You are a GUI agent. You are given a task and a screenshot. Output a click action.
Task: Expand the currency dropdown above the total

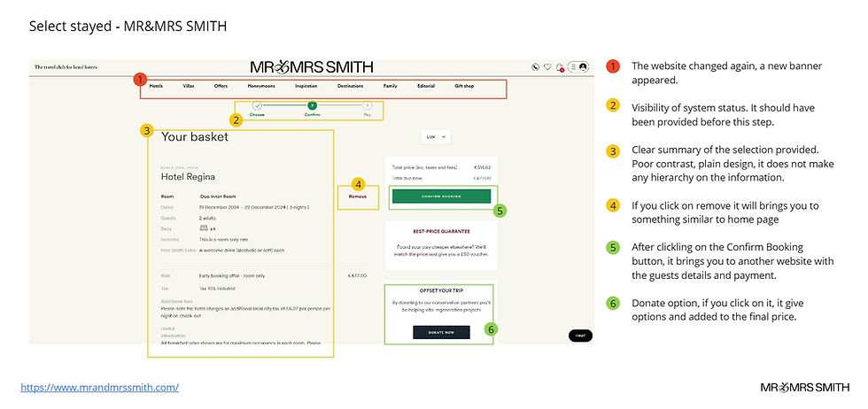pyautogui.click(x=436, y=136)
